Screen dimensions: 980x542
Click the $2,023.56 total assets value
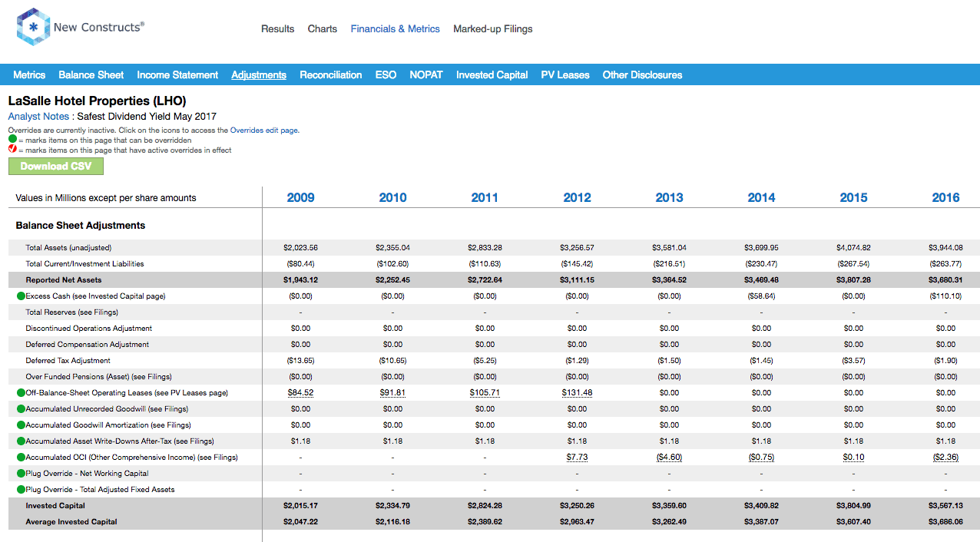pyautogui.click(x=301, y=248)
